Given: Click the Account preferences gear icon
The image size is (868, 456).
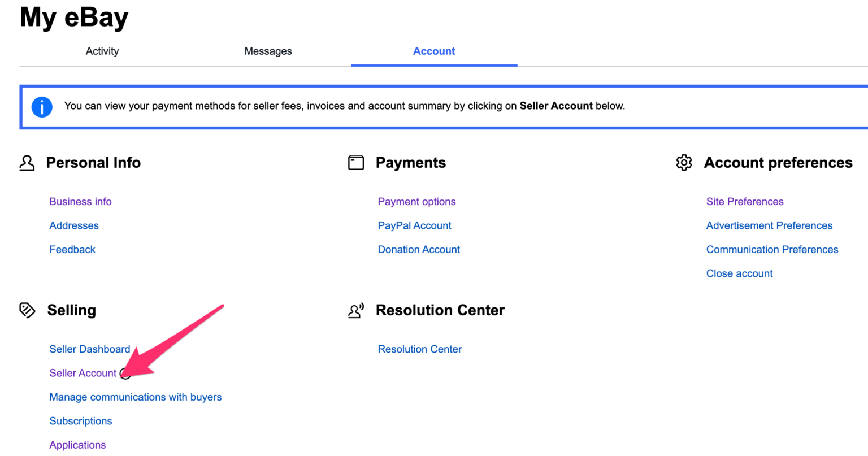Looking at the screenshot, I should (x=684, y=162).
